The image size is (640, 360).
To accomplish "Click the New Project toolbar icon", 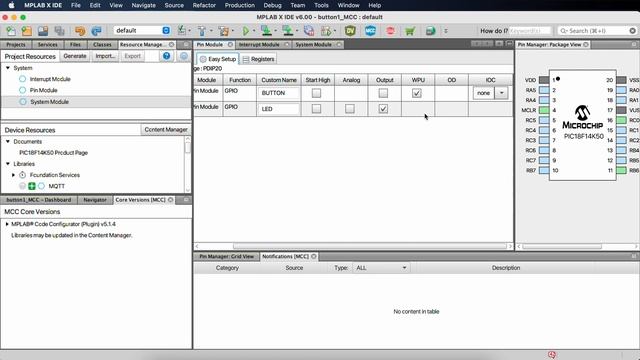I will pyautogui.click(x=27, y=31).
